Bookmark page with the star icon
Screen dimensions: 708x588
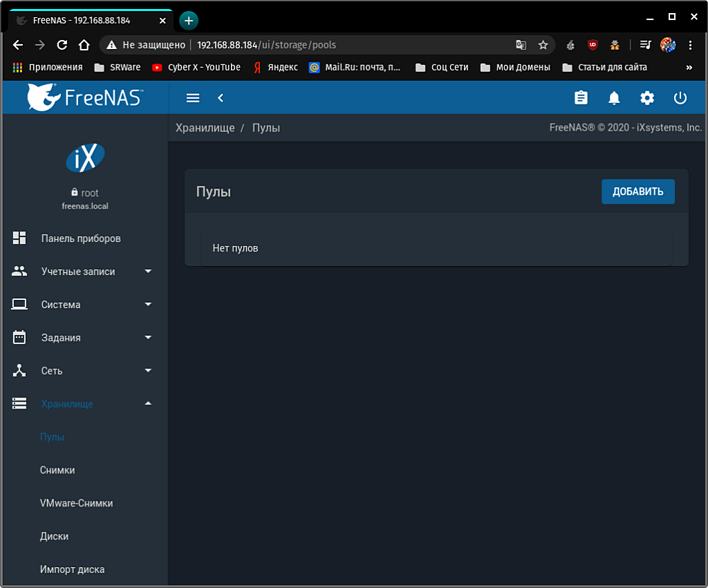coord(543,45)
